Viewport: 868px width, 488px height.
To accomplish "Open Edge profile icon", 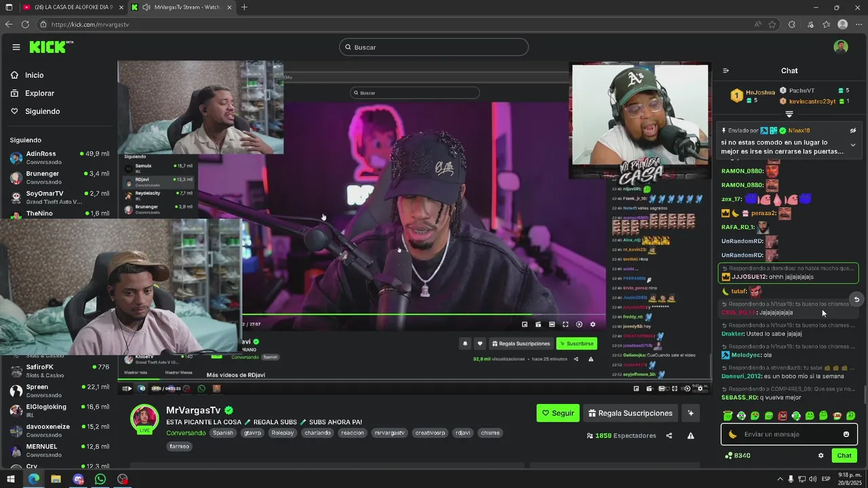I will (842, 24).
